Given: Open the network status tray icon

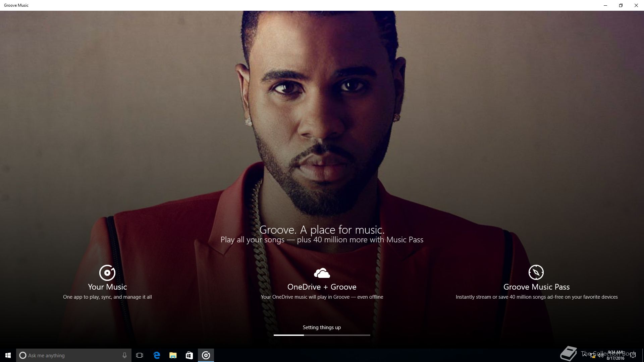Looking at the screenshot, I should (x=593, y=356).
